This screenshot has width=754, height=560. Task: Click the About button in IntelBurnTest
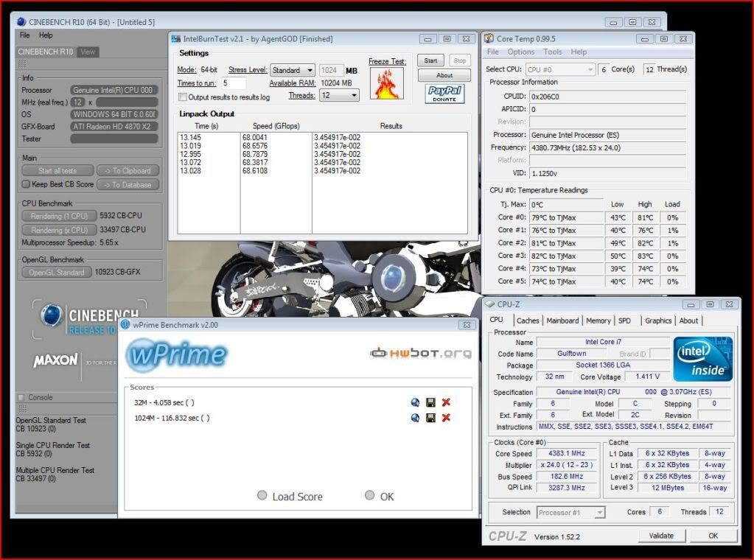coord(444,75)
